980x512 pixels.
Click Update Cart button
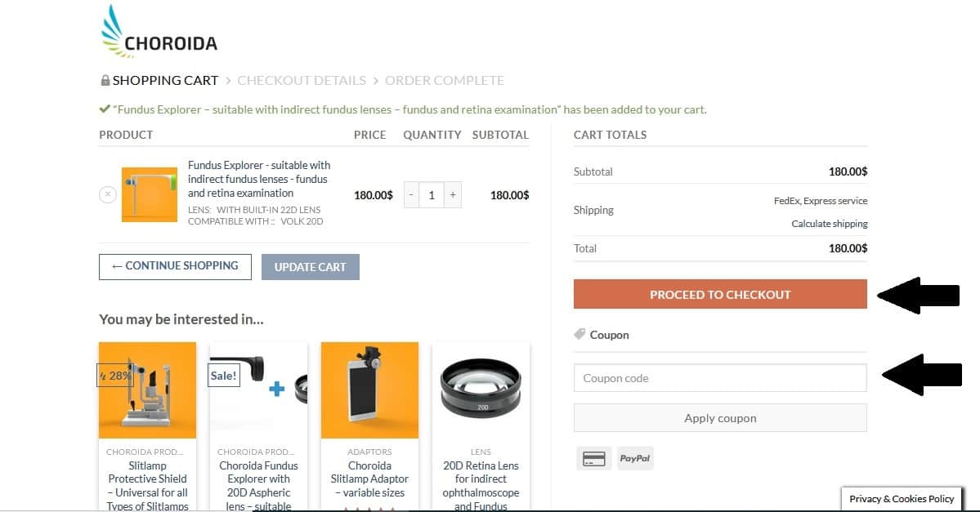[x=310, y=267]
